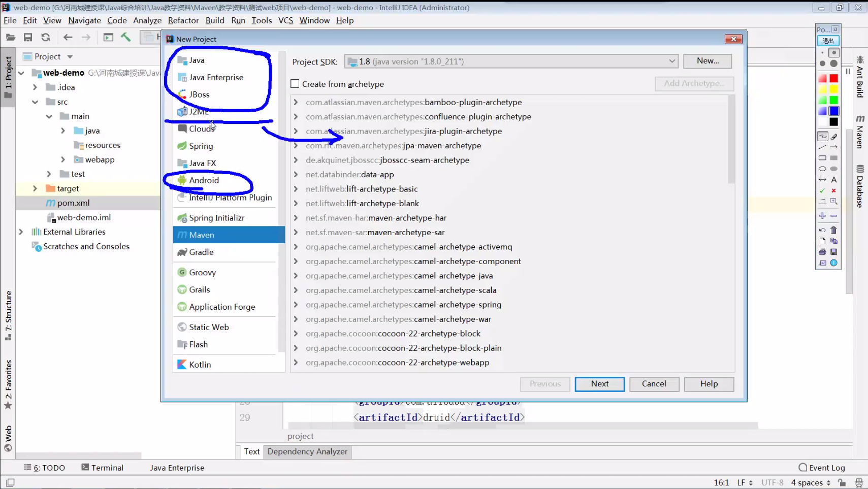The height and width of the screenshot is (489, 868).
Task: Open the Ant Build tool window
Action: 860,77
